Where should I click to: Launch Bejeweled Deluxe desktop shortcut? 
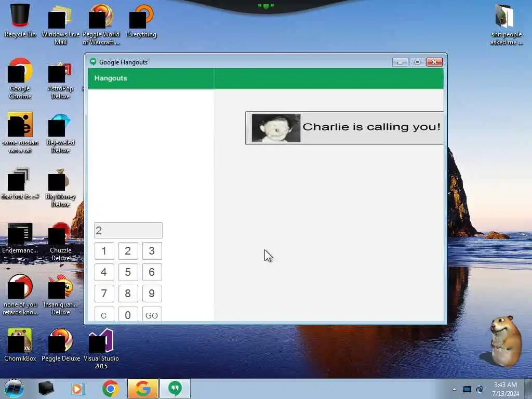tap(60, 133)
